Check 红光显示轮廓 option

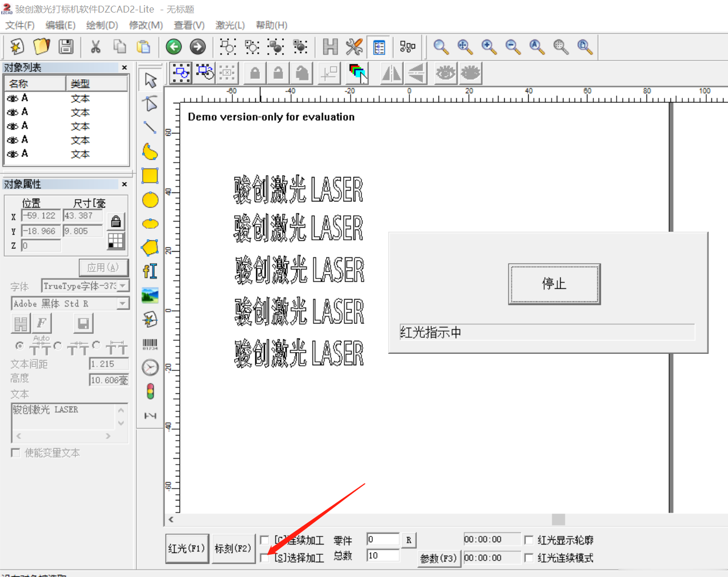pos(529,540)
